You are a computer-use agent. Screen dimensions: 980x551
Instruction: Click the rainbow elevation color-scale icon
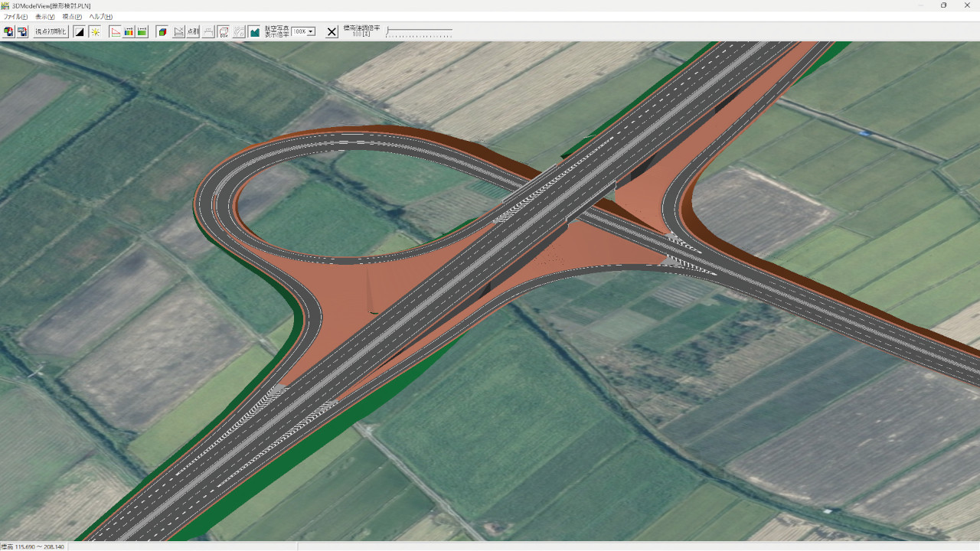129,31
